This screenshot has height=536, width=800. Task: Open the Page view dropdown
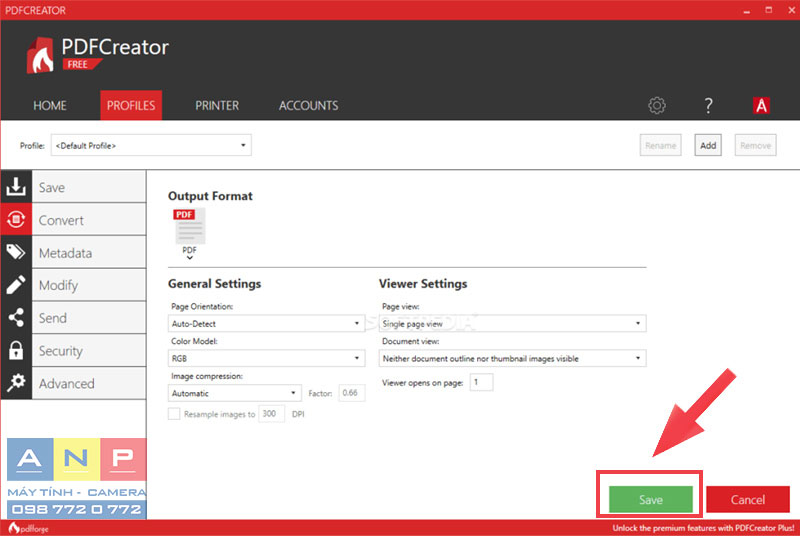512,323
